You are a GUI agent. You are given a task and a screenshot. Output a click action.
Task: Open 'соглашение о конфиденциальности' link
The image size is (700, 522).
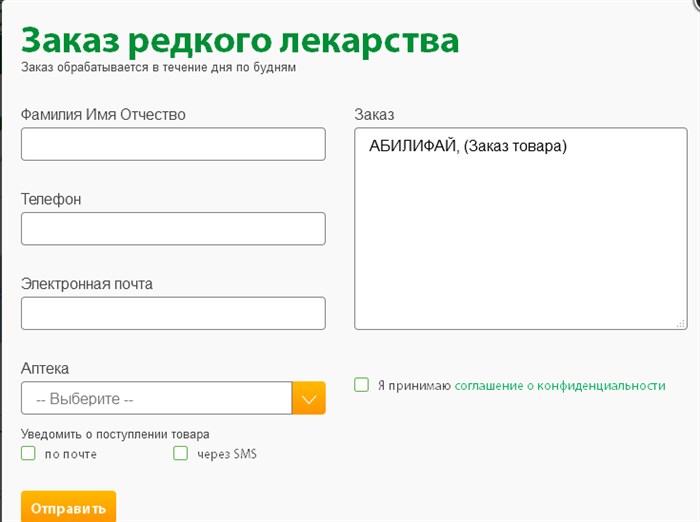coord(560,386)
